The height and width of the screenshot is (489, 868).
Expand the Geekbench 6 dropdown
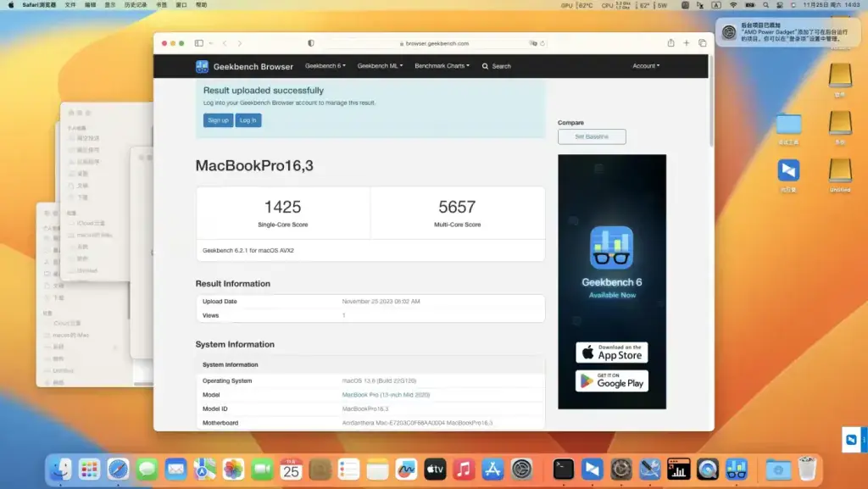click(x=325, y=66)
